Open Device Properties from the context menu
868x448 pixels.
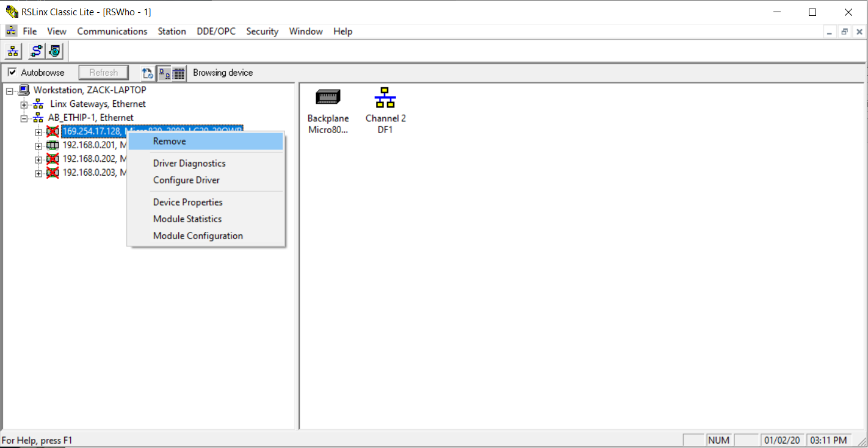[206, 203]
